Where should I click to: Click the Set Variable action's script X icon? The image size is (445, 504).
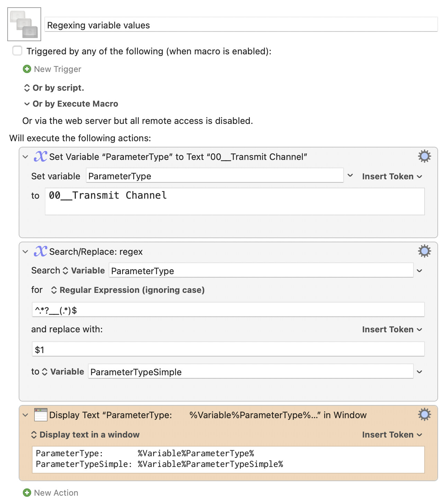click(x=40, y=156)
